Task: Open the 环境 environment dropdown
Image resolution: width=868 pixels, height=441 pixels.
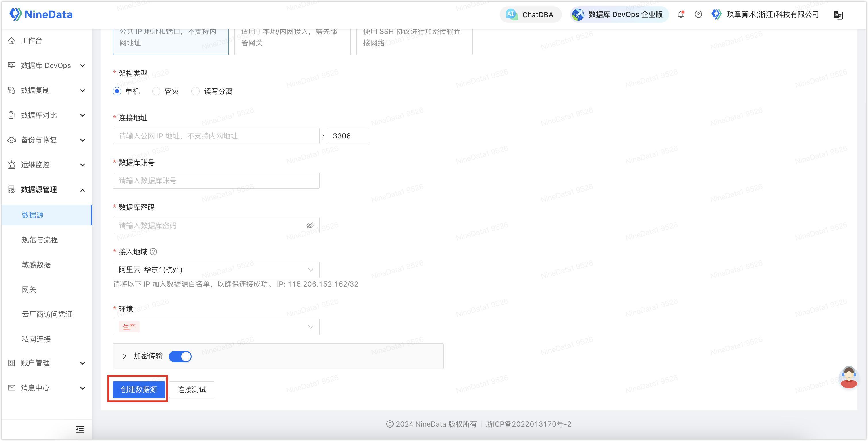Action: pyautogui.click(x=216, y=327)
